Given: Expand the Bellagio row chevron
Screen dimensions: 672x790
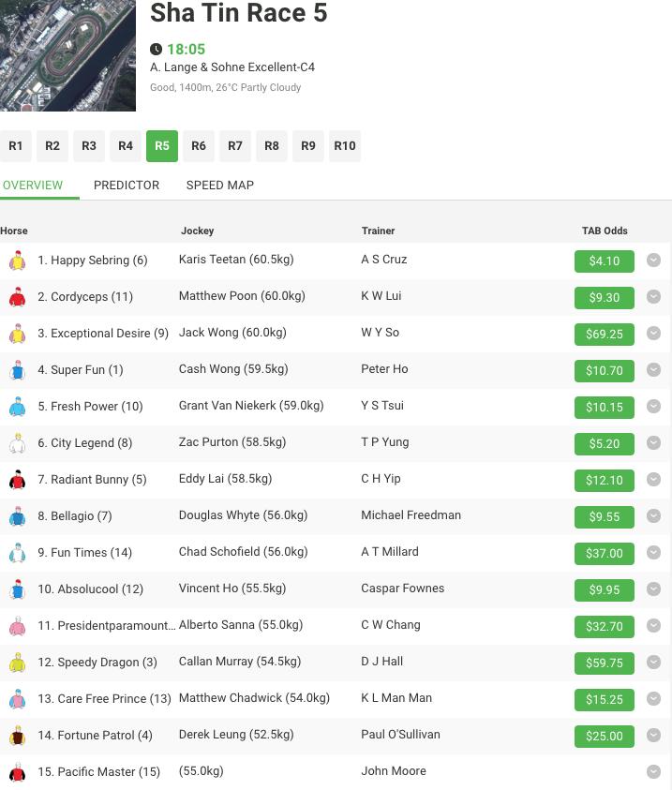Looking at the screenshot, I should coord(653,516).
